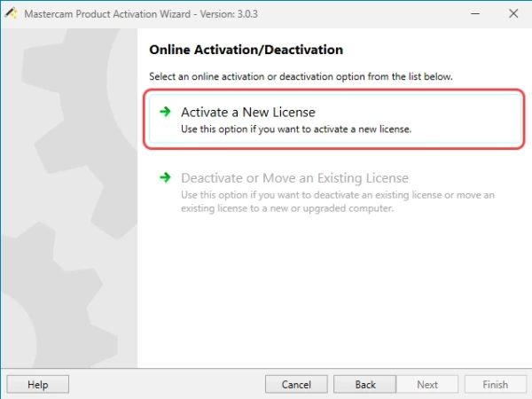
Task: Select the Activate a New License option
Action: coord(248,113)
